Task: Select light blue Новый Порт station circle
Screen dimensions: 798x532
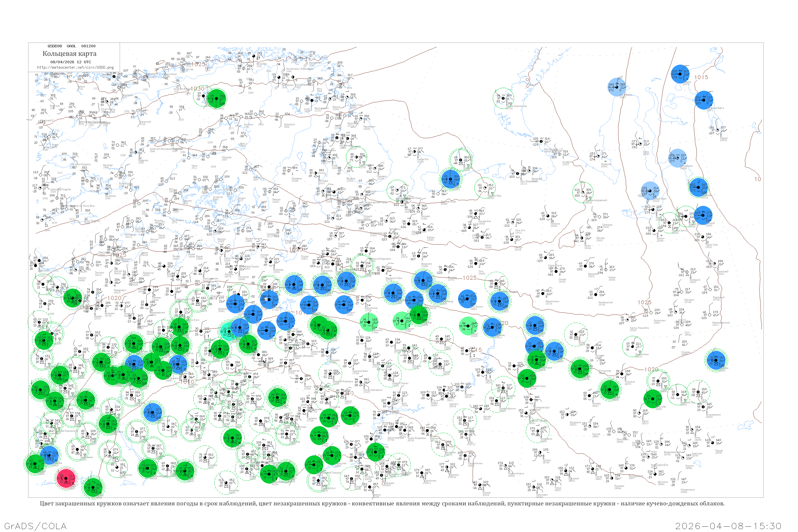Action: pos(650,191)
